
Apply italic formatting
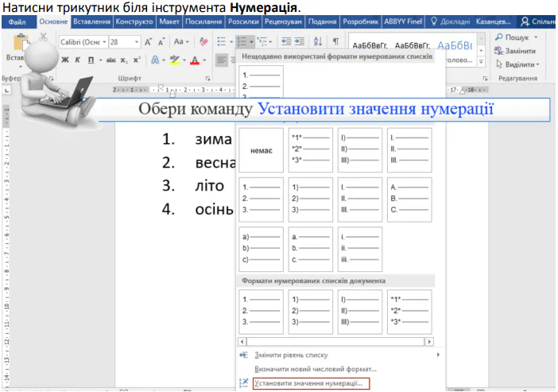coord(78,60)
